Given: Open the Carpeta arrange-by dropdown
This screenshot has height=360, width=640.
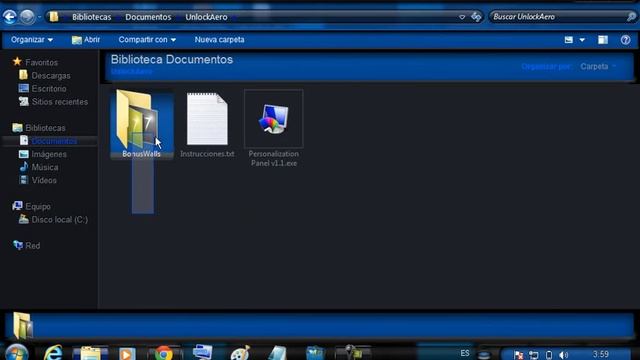Looking at the screenshot, I should (x=598, y=66).
